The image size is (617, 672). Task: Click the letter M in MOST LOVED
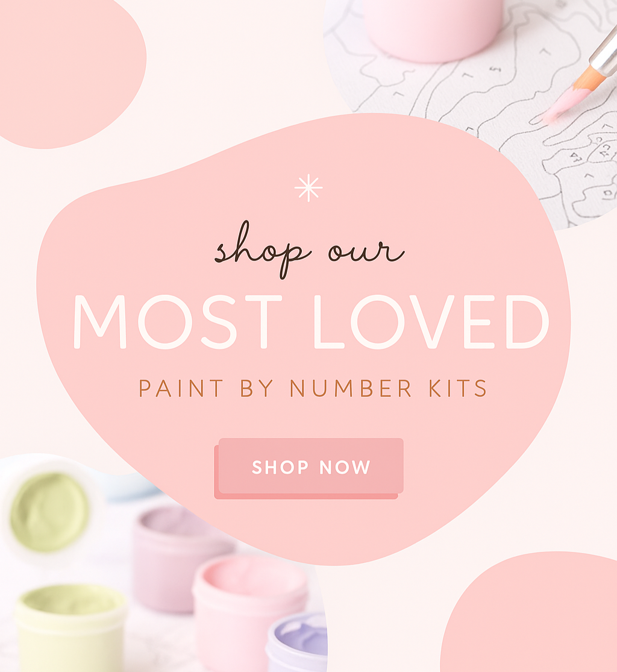100,322
